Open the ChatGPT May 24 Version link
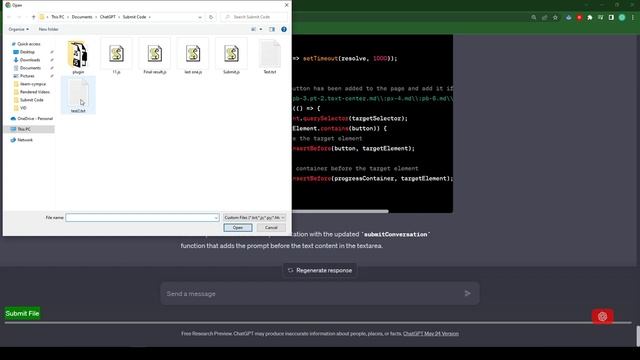This screenshot has height=360, width=640. [431, 333]
